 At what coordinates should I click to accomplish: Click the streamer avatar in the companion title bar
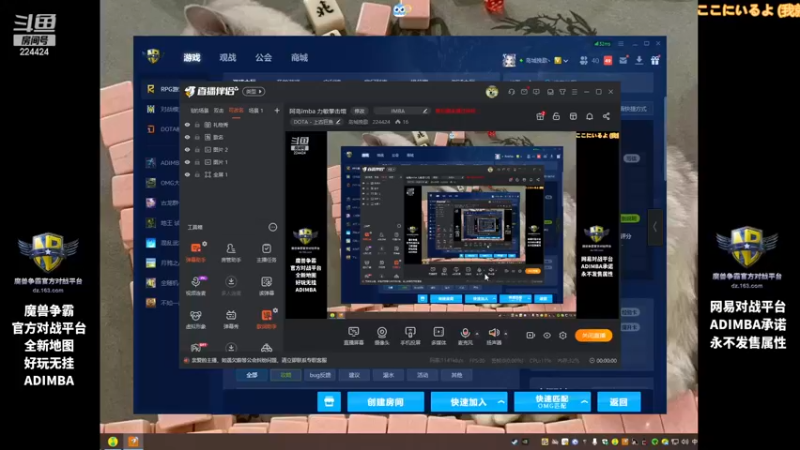pyautogui.click(x=492, y=92)
